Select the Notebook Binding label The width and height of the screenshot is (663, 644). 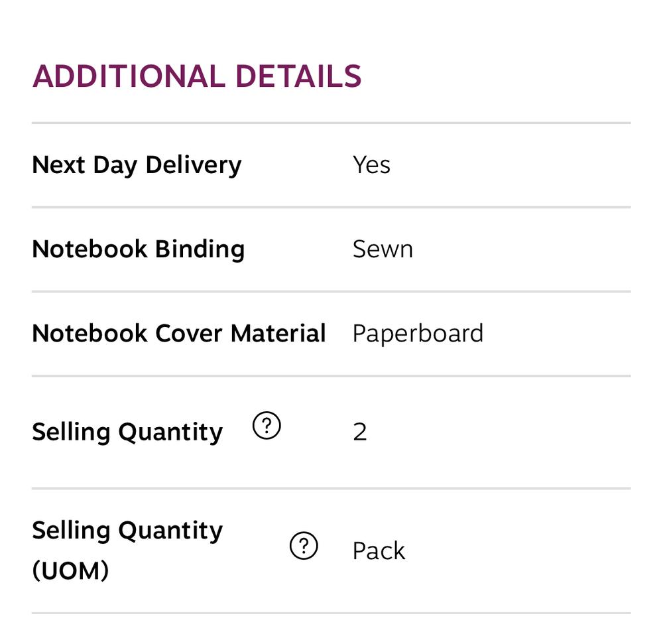[139, 249]
